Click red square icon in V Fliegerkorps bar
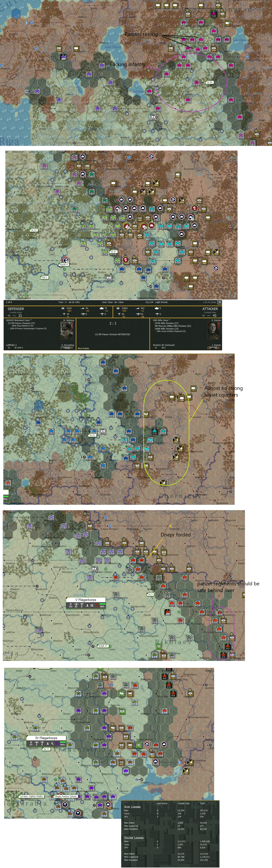Viewport: 272px width, 868px height. pyautogui.click(x=96, y=605)
